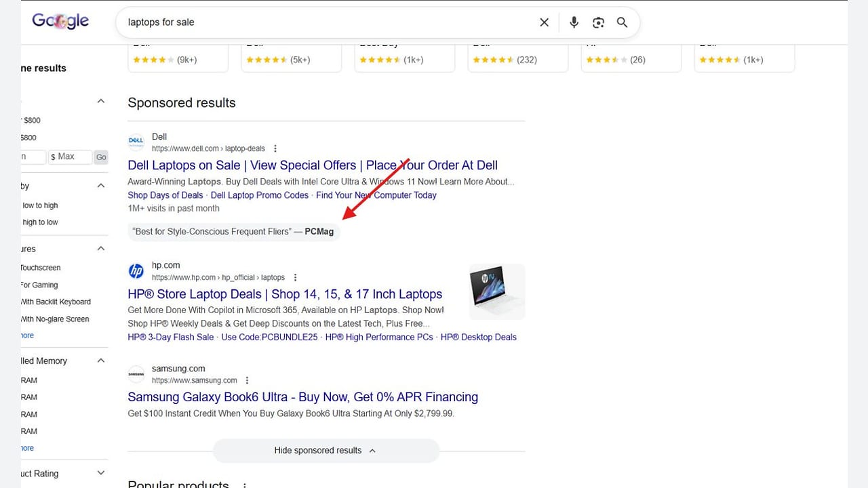Click the https://www.dell.com laptop-deals URL
The width and height of the screenshot is (868, 488).
[x=208, y=148]
